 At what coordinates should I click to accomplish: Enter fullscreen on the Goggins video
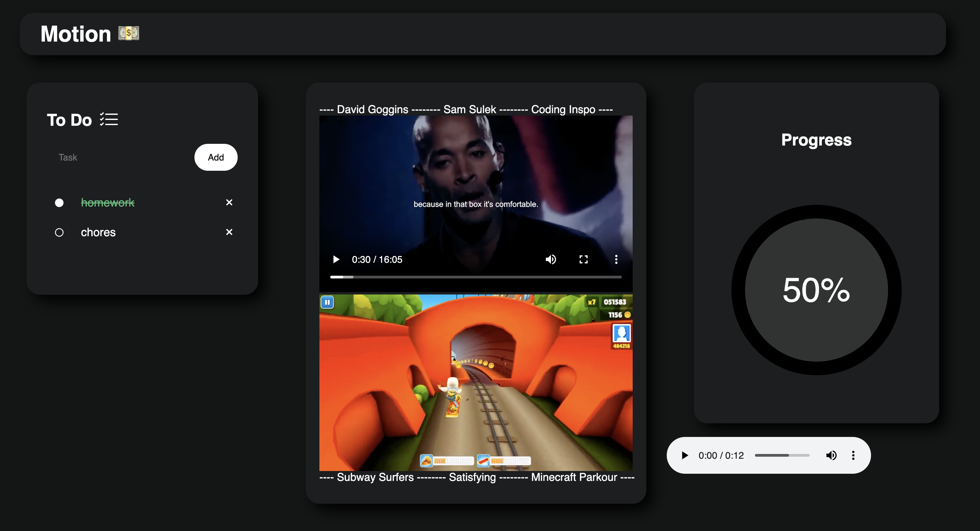pyautogui.click(x=583, y=260)
